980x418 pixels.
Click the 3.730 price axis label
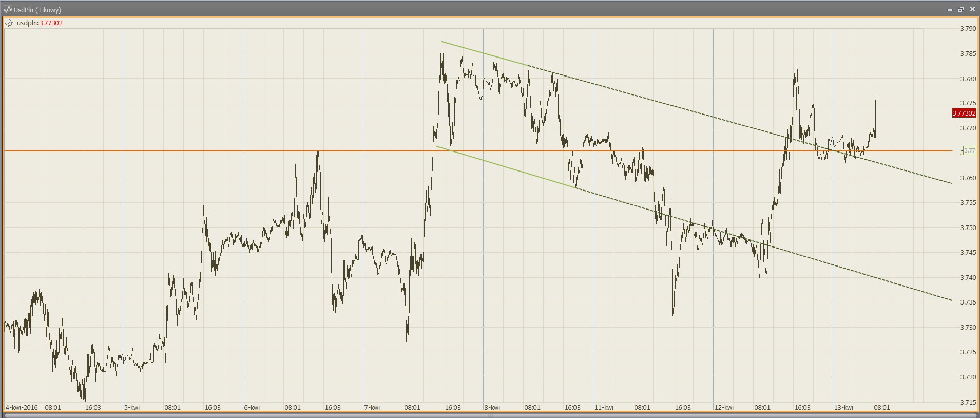point(968,328)
